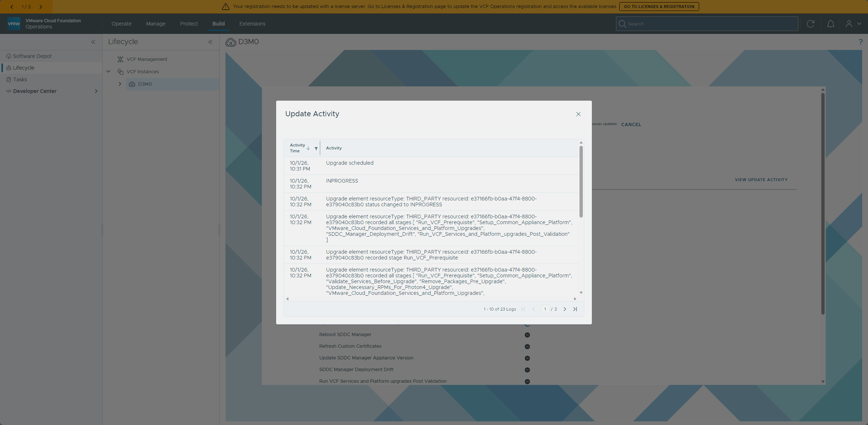The image size is (868, 425).
Task: Click the CANCEL link behind dialog
Action: [x=631, y=125]
